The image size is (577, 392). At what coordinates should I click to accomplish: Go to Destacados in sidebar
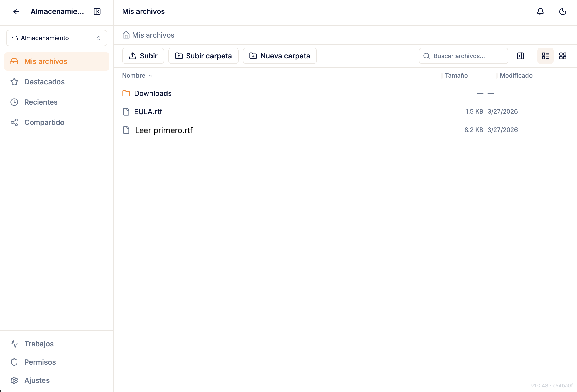[x=44, y=82]
